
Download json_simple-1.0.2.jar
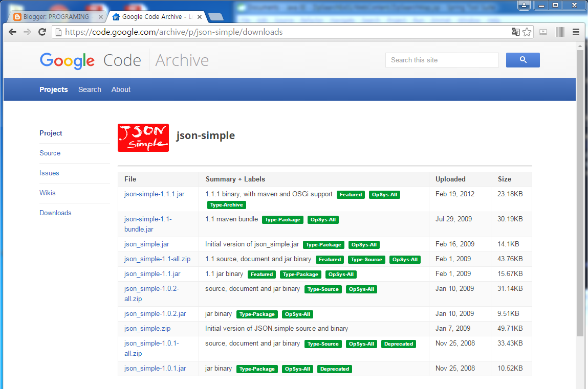pyautogui.click(x=155, y=314)
